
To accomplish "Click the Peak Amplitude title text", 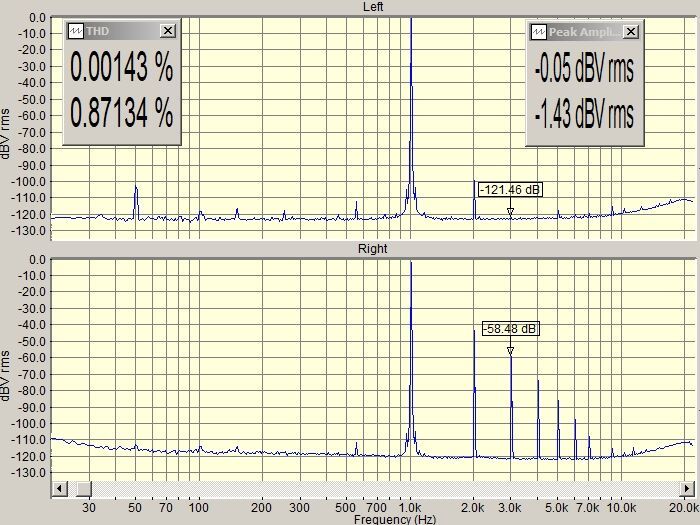I will pos(584,32).
